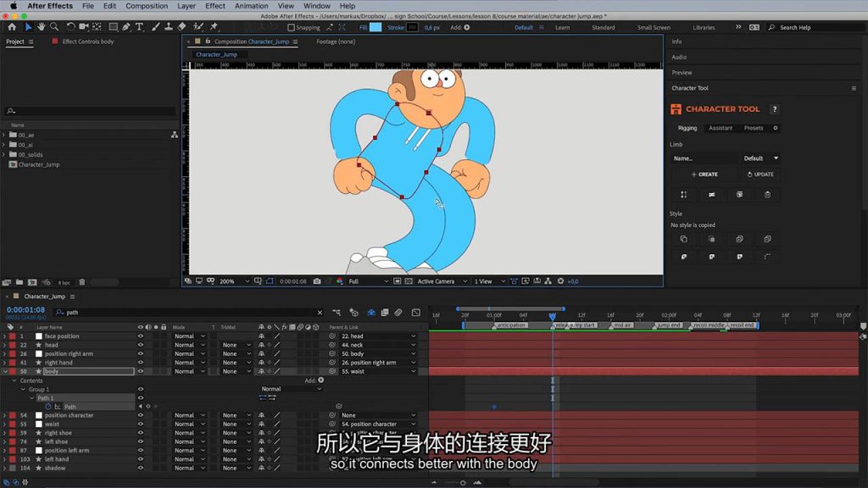Choose the Hand tool
This screenshot has width=868, height=488.
(41, 26)
